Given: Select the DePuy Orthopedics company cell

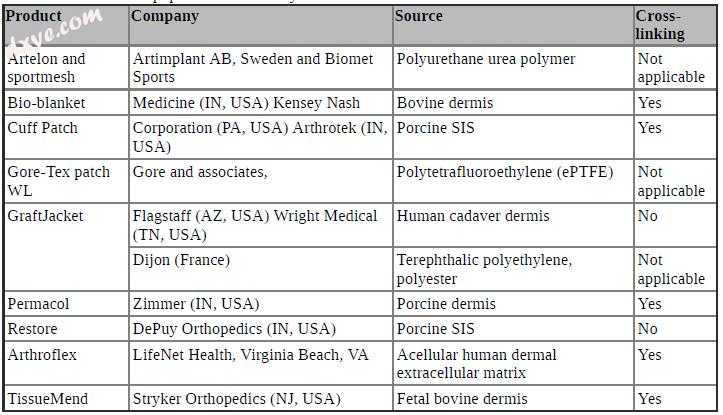Looking at the screenshot, I should coord(261,328).
